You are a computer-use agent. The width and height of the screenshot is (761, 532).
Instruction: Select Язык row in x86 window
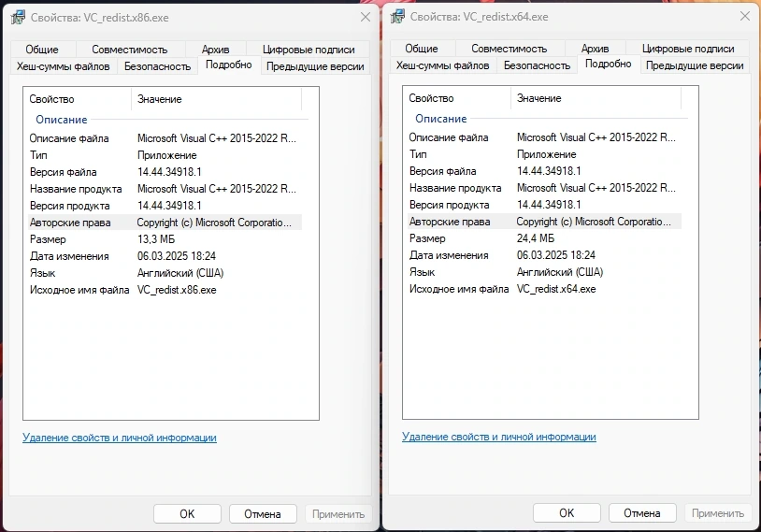coord(165,273)
